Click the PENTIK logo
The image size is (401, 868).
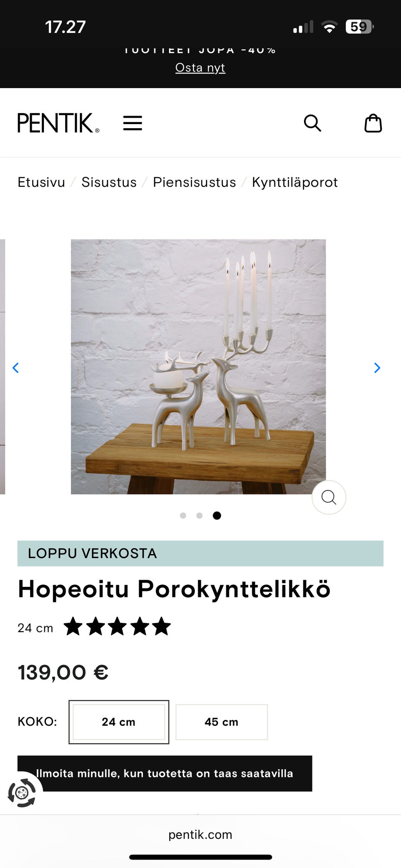(x=58, y=123)
